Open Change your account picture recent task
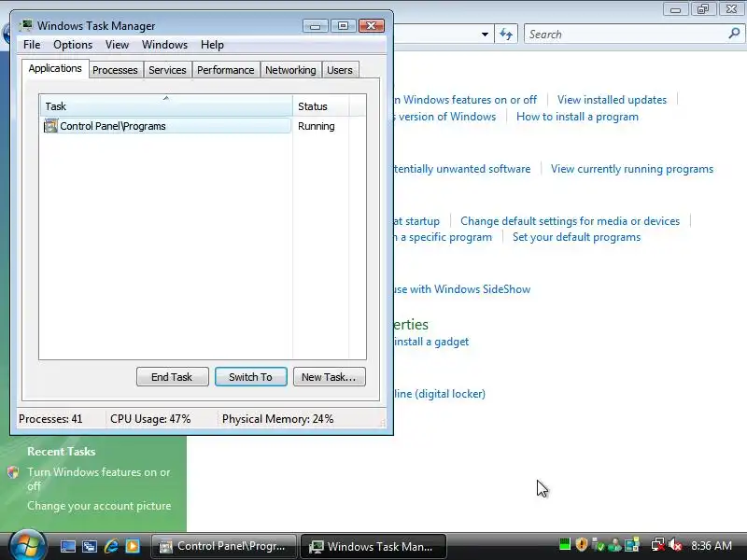 (x=99, y=506)
